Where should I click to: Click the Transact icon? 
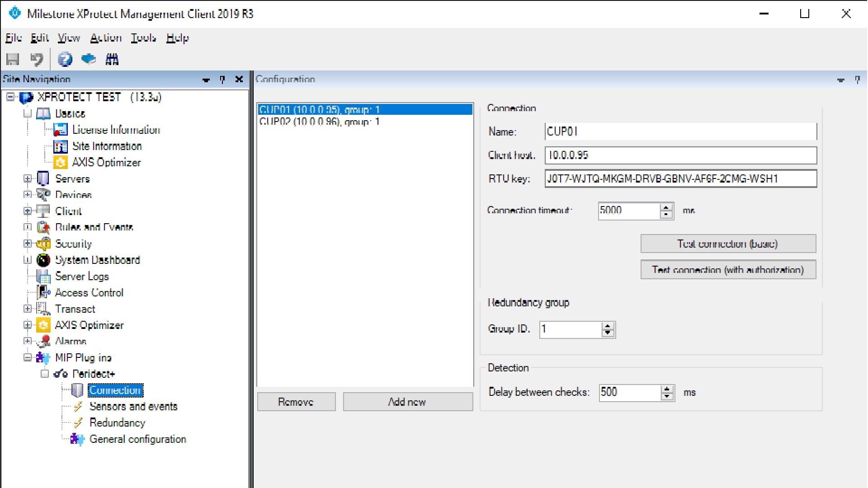point(43,309)
